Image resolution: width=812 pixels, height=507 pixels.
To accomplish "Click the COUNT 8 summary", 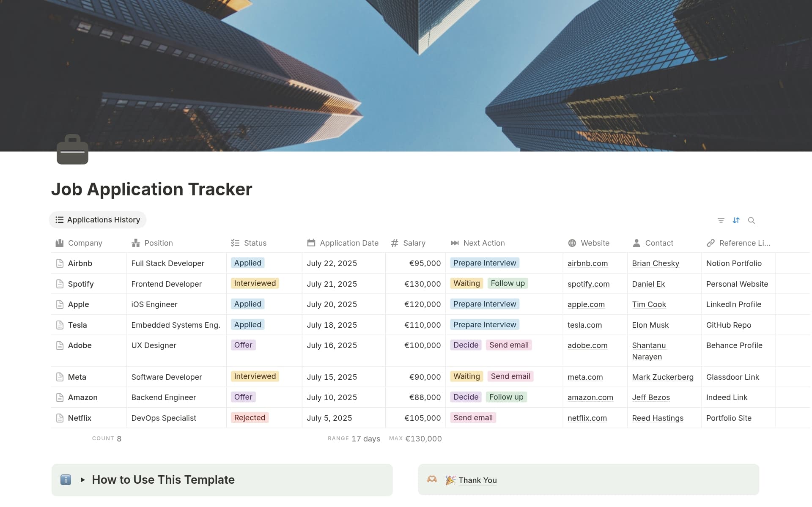I will 107,438.
